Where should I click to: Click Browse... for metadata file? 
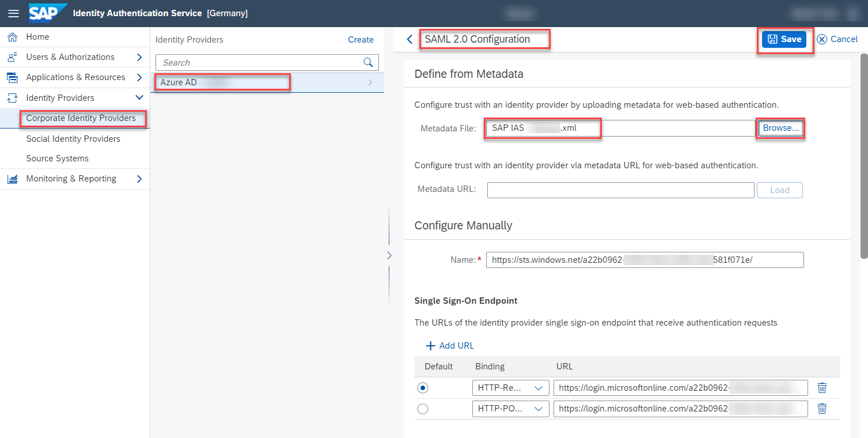pos(780,128)
